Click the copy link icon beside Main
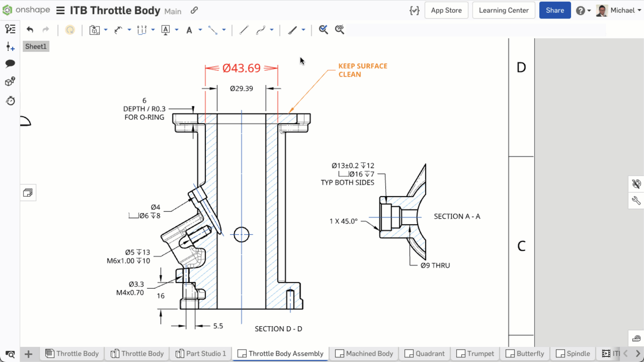 point(194,10)
